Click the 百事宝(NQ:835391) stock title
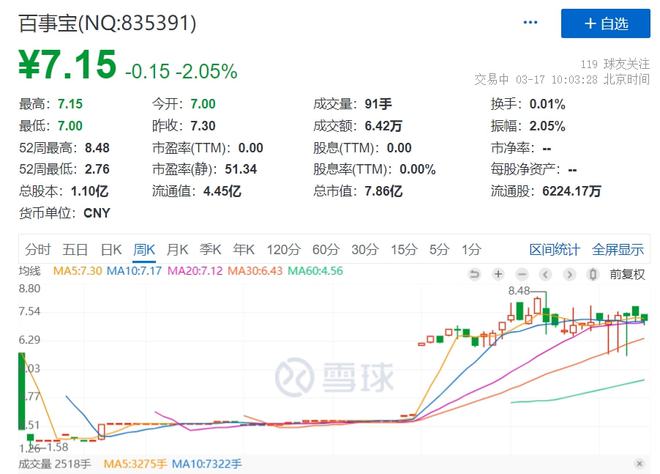Screen dimensions: 660x474 coord(107,23)
